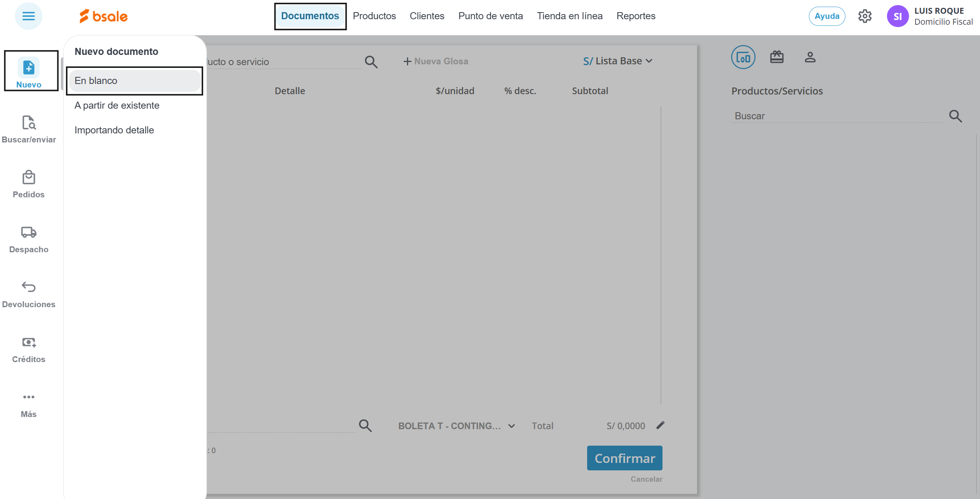Select 'A partir de existente' option
Screen dimensions: 980x499
click(117, 106)
